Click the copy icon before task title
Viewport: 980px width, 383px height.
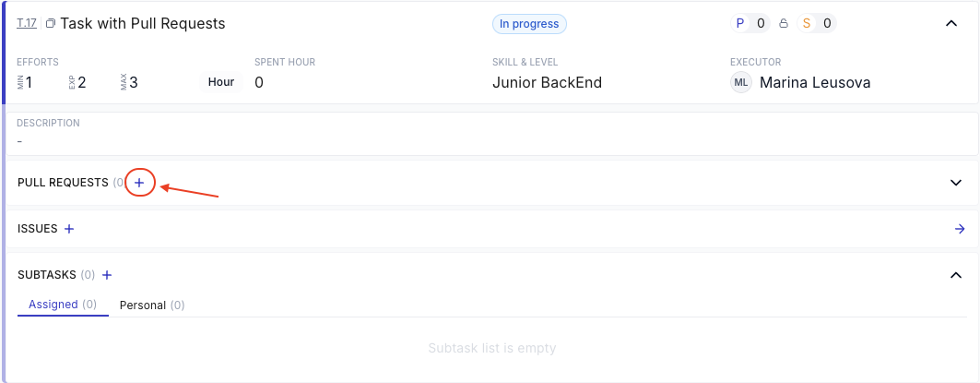51,24
